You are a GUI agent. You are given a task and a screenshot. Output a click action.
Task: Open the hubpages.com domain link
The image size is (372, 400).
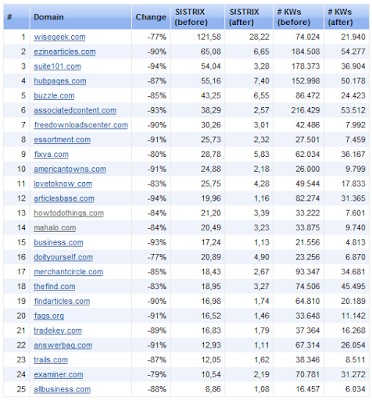[60, 81]
